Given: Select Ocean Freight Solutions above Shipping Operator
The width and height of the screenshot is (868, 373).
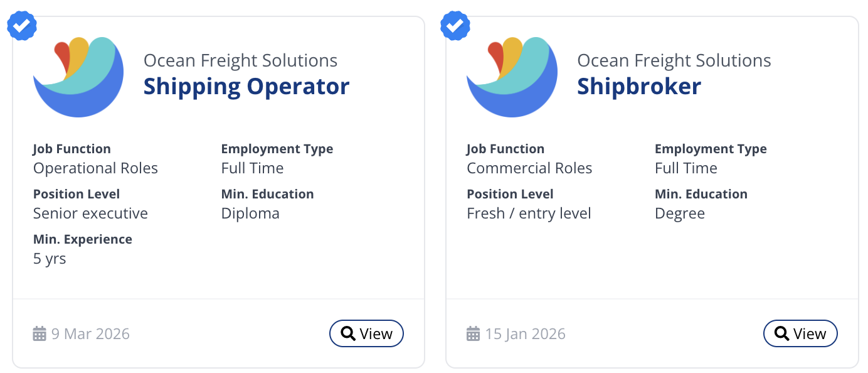Looking at the screenshot, I should coord(240,61).
